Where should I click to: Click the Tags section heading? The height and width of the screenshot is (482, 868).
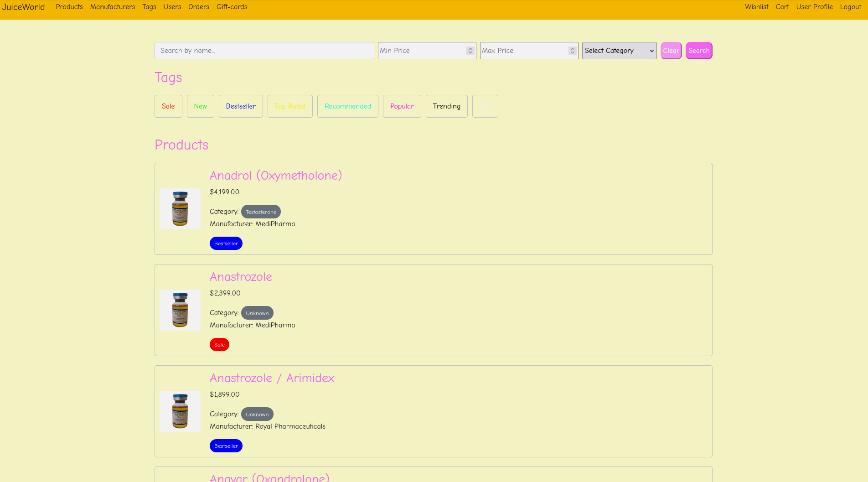(x=168, y=78)
